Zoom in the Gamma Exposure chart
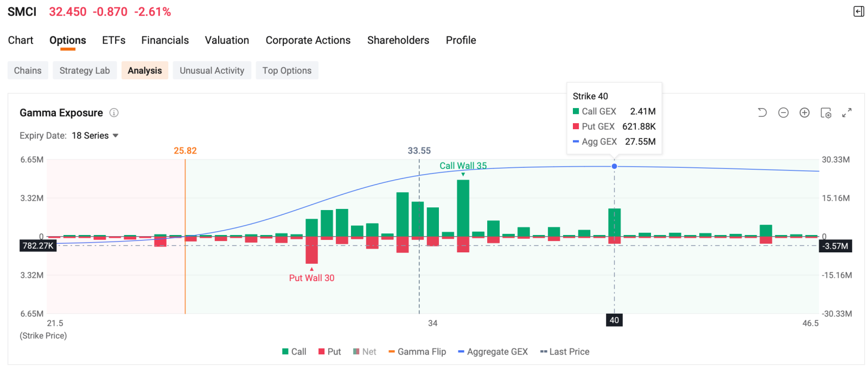This screenshot has height=368, width=868. (805, 112)
